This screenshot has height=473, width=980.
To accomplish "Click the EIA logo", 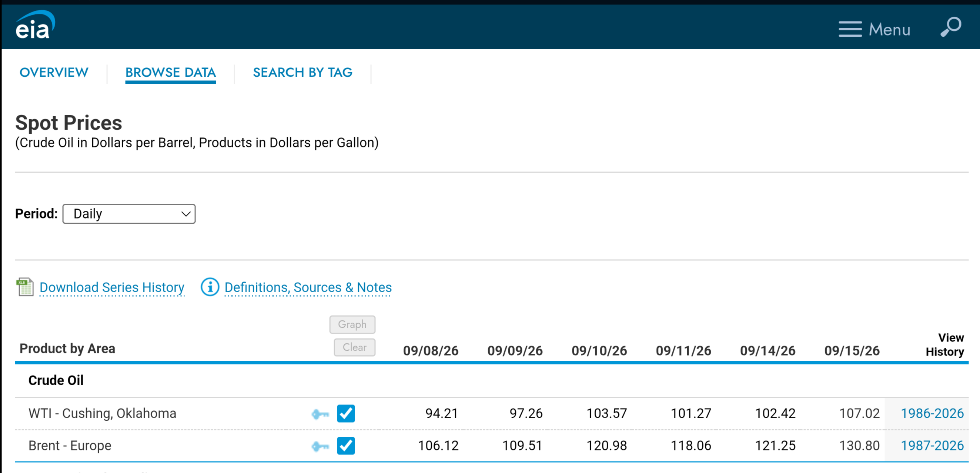I will click(x=35, y=25).
